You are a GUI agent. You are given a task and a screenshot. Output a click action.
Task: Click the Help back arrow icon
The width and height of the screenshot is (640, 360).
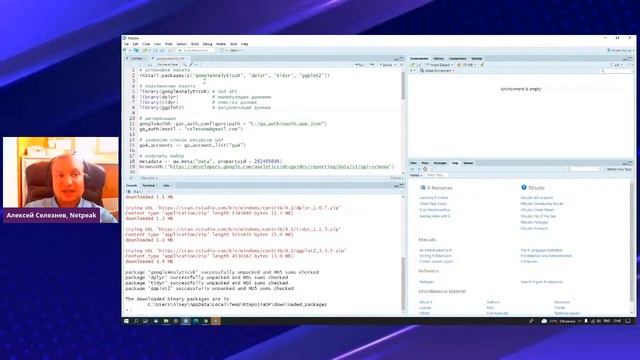click(412, 169)
